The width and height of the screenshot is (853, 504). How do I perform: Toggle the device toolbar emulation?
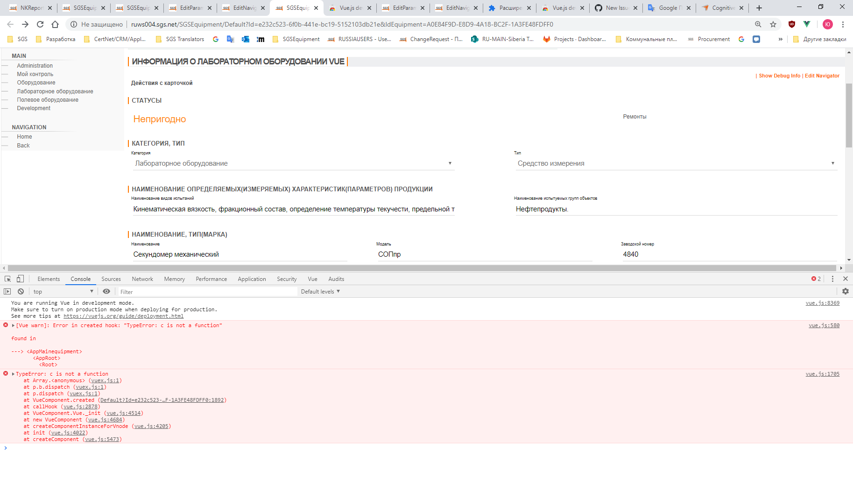(20, 279)
